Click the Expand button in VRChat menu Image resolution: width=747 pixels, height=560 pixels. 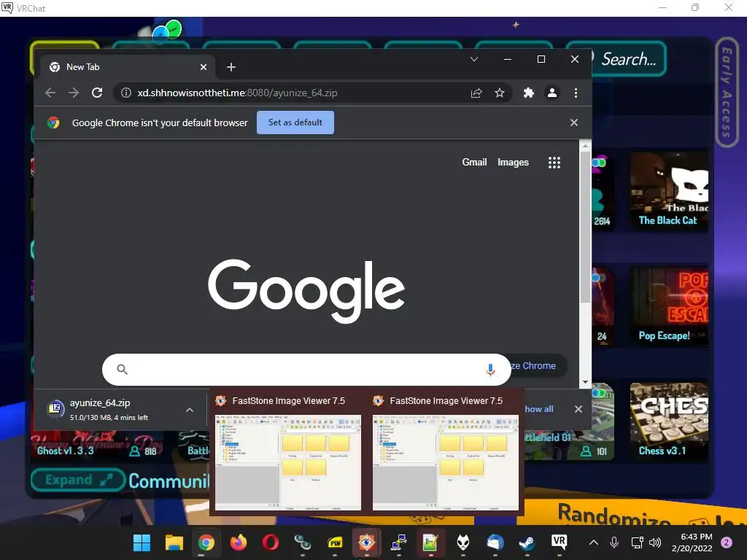click(x=78, y=480)
